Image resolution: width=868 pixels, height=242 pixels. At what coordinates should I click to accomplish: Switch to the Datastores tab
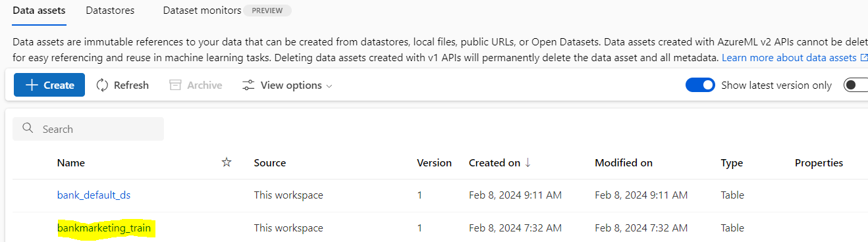click(x=110, y=11)
